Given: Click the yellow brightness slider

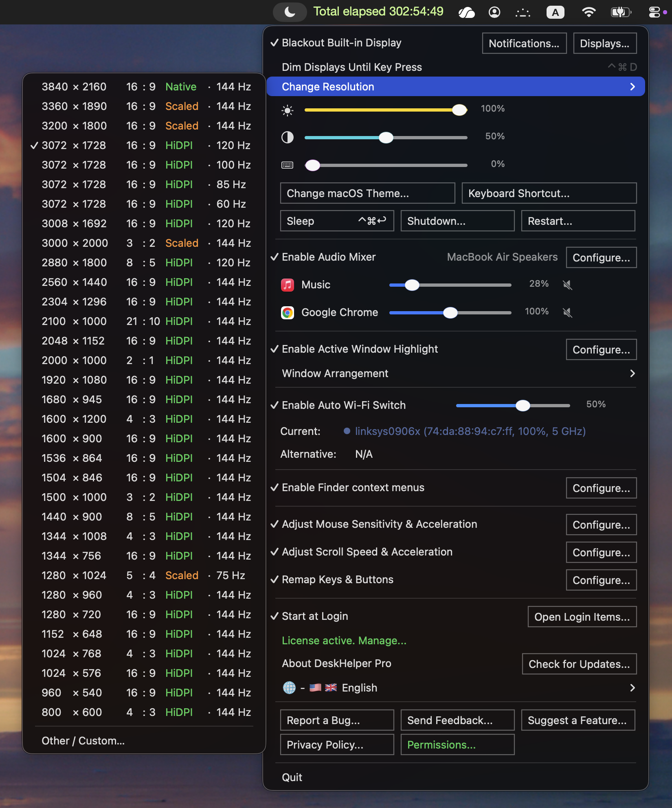Looking at the screenshot, I should click(386, 110).
